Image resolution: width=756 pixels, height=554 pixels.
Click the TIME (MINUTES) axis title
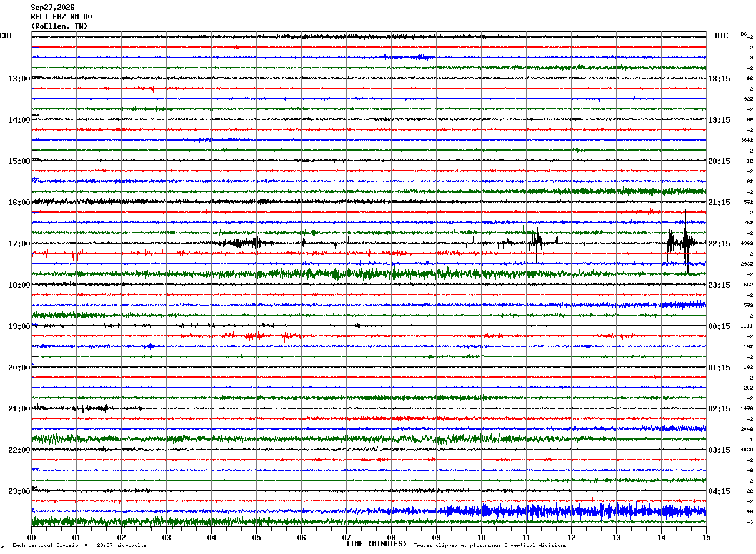pyautogui.click(x=376, y=544)
